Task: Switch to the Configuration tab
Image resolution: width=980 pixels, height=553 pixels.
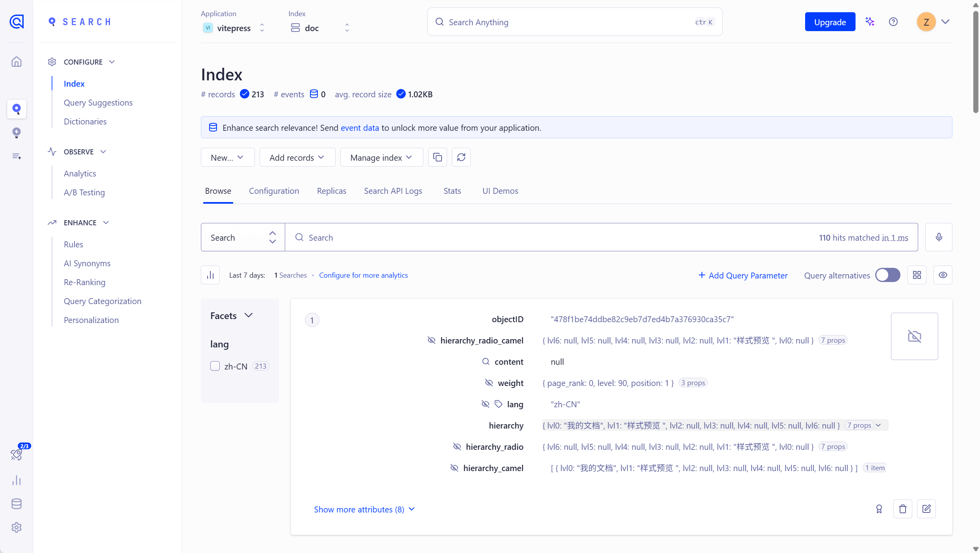Action: click(274, 191)
